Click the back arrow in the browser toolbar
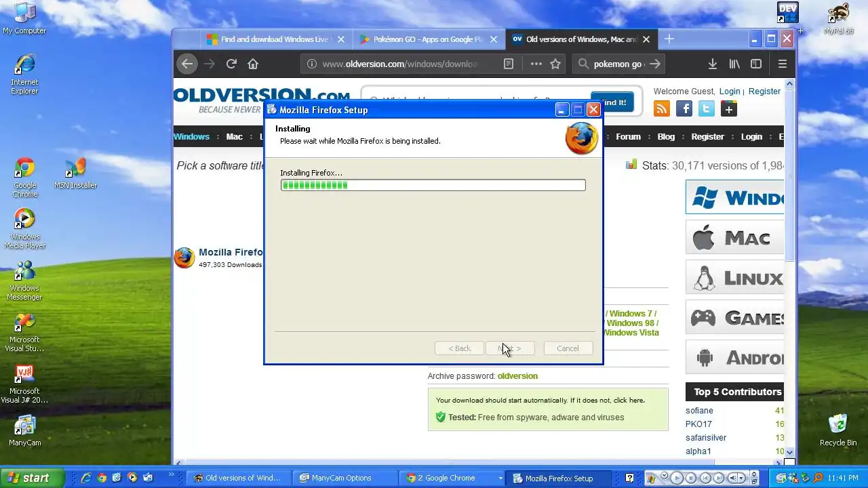This screenshot has height=488, width=868. tap(187, 64)
